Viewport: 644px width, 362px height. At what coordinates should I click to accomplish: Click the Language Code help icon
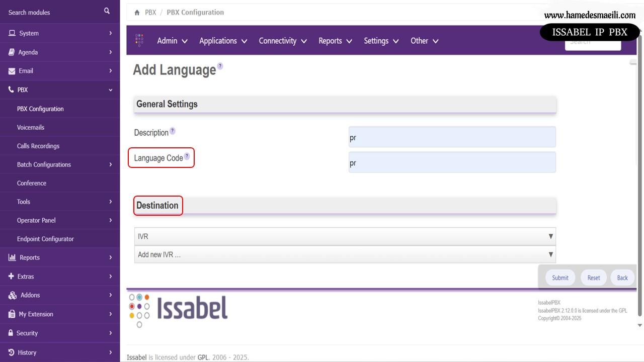pyautogui.click(x=187, y=156)
